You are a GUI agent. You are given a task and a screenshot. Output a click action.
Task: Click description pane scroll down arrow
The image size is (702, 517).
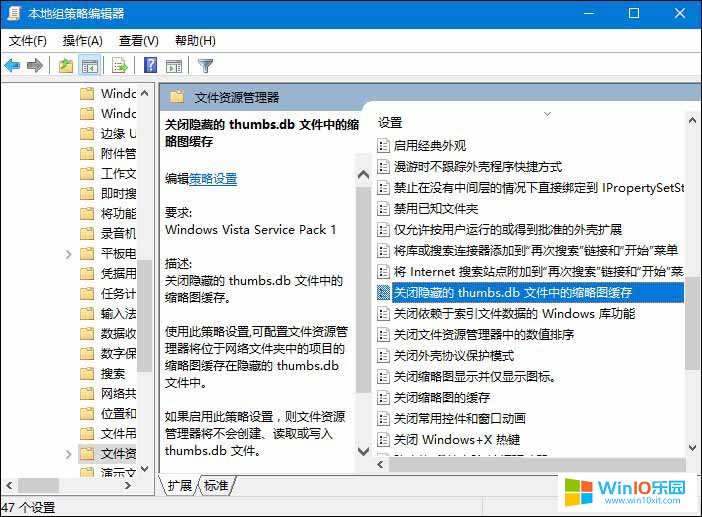pyautogui.click(x=364, y=451)
